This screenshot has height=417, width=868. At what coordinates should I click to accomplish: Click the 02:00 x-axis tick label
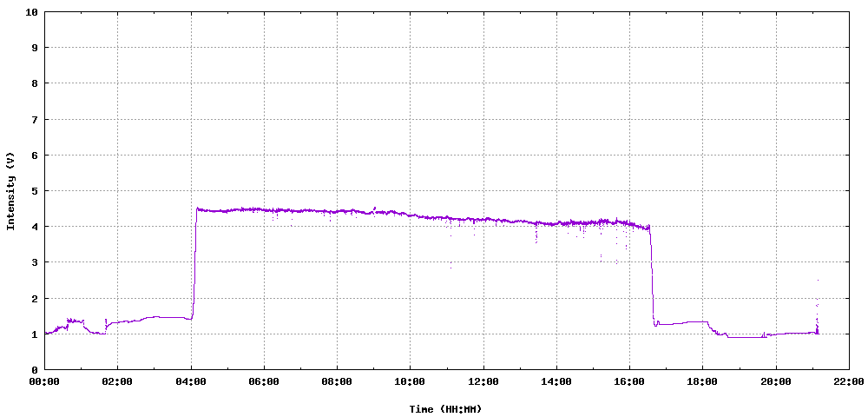pyautogui.click(x=118, y=381)
